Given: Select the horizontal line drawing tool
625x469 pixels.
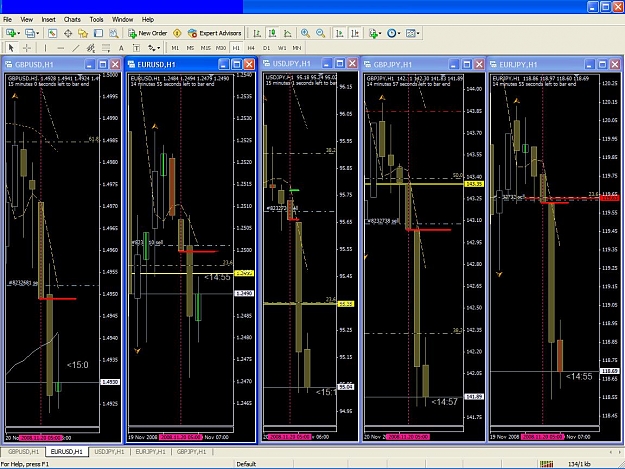Looking at the screenshot, I should click(60, 48).
